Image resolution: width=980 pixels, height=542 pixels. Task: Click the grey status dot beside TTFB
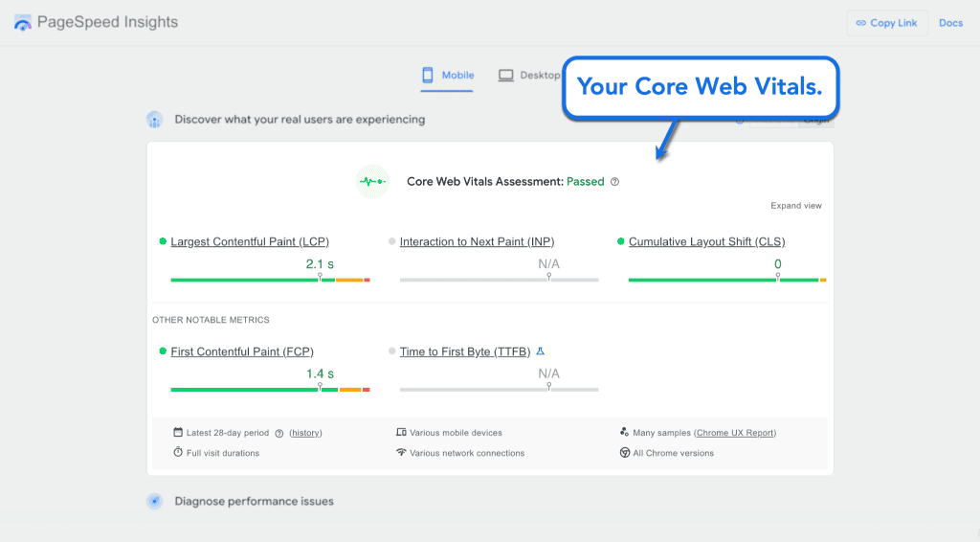391,351
